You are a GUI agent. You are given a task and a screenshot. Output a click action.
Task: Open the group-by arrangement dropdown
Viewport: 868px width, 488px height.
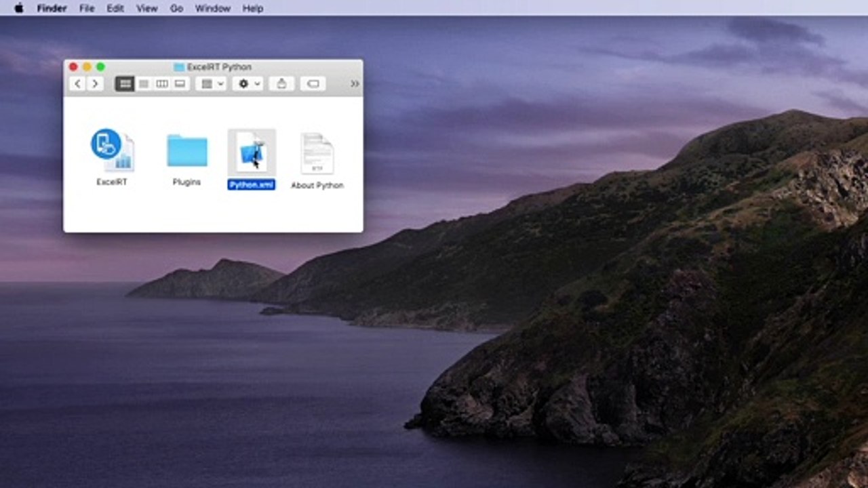[x=211, y=83]
